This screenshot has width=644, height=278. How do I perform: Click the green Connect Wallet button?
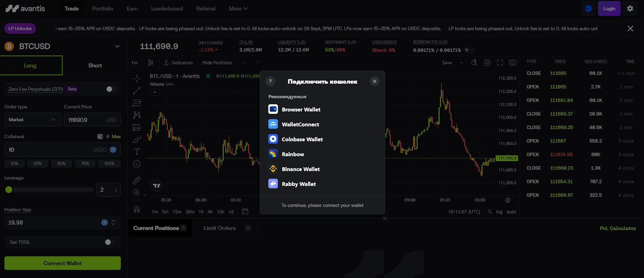(62, 263)
